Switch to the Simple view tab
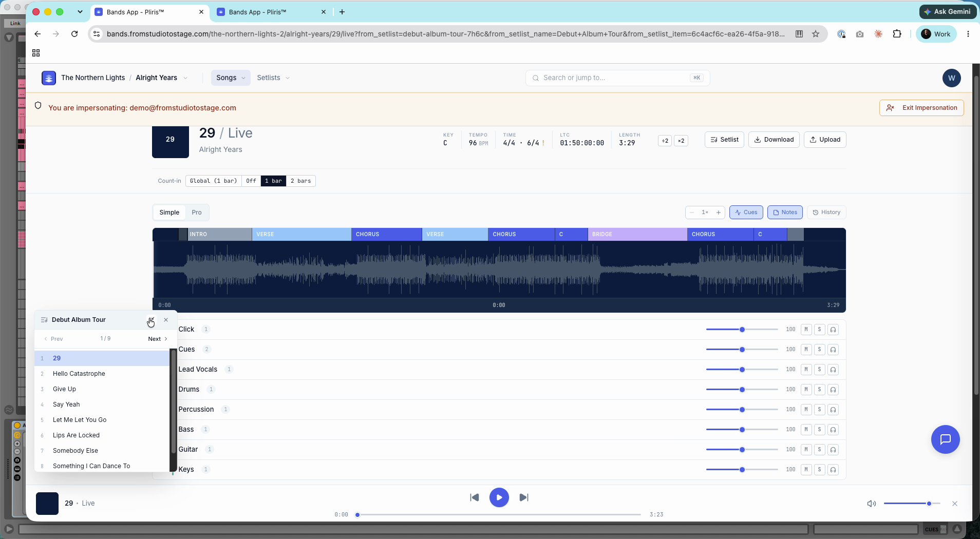Viewport: 980px width, 539px height. (169, 213)
